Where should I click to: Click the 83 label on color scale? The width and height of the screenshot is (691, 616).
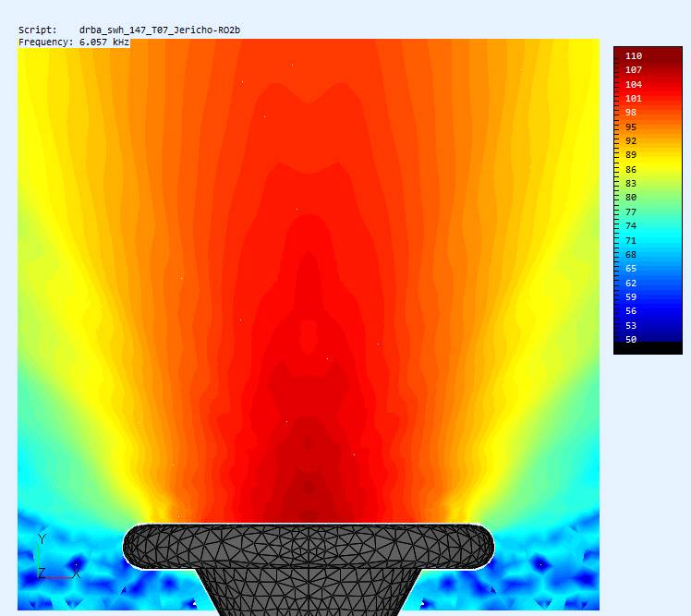pos(631,184)
